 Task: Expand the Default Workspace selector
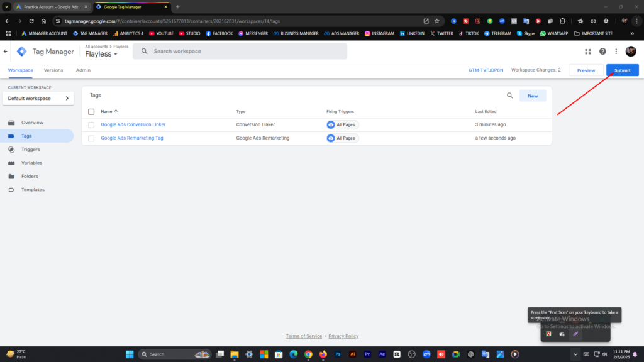click(x=38, y=99)
